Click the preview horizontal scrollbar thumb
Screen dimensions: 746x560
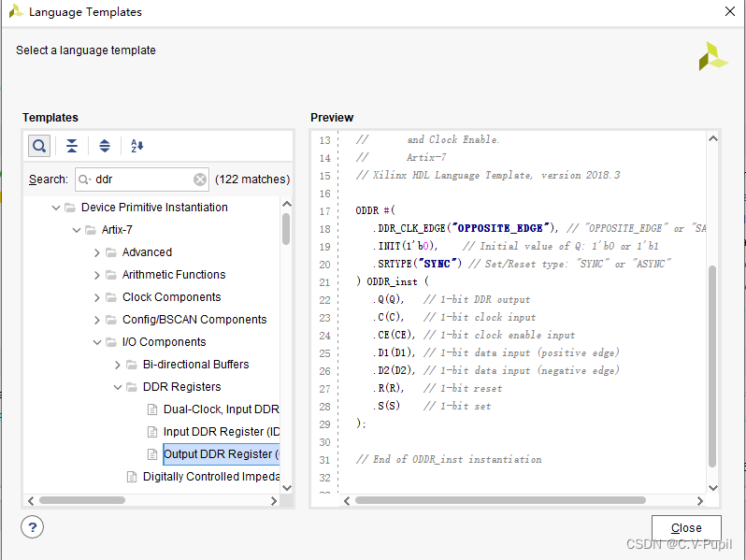point(500,500)
